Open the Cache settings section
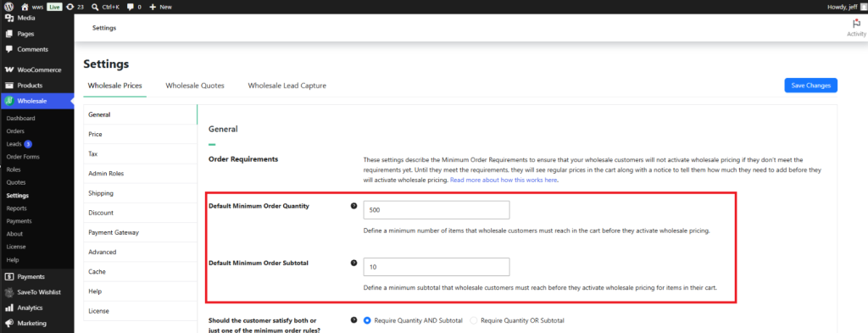This screenshot has height=333, width=868. pyautogui.click(x=140, y=272)
